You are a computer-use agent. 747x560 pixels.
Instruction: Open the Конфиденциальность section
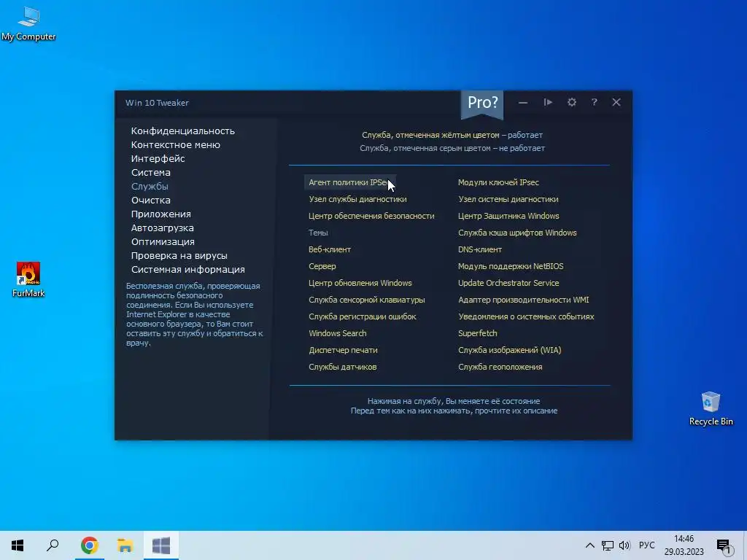(x=183, y=131)
